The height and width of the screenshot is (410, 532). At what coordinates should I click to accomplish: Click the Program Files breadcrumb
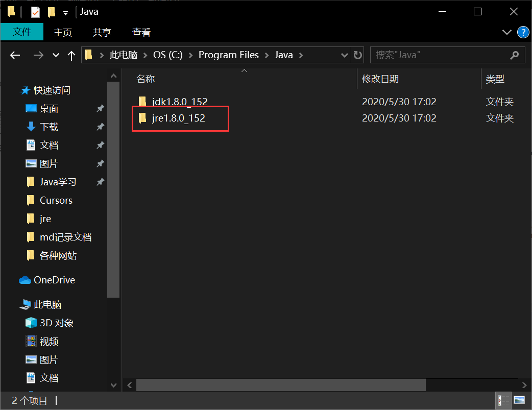(x=229, y=55)
